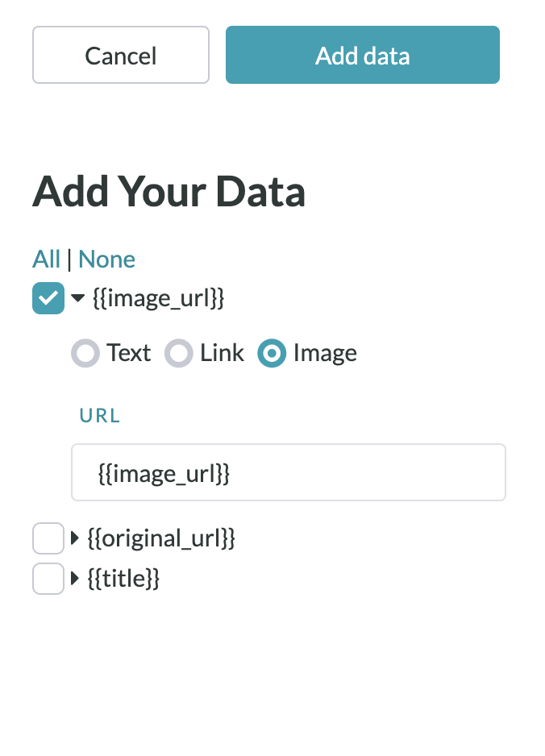The width and height of the screenshot is (545, 756).
Task: Expand the {{original_url}} row
Action: 75,538
